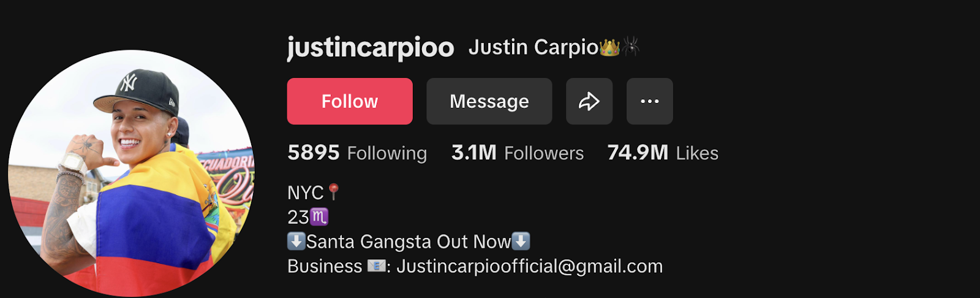
Task: Open a Message to Justin Carpio
Action: (489, 101)
